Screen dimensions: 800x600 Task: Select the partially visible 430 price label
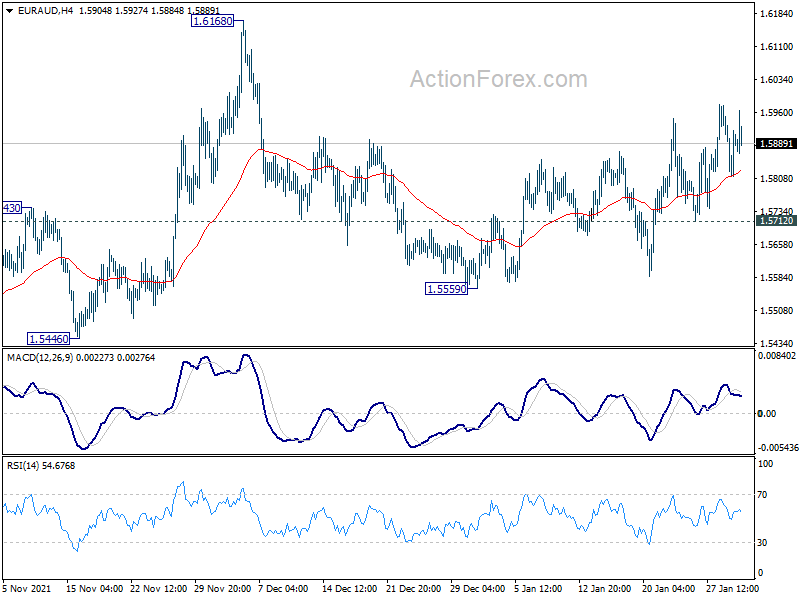point(12,208)
